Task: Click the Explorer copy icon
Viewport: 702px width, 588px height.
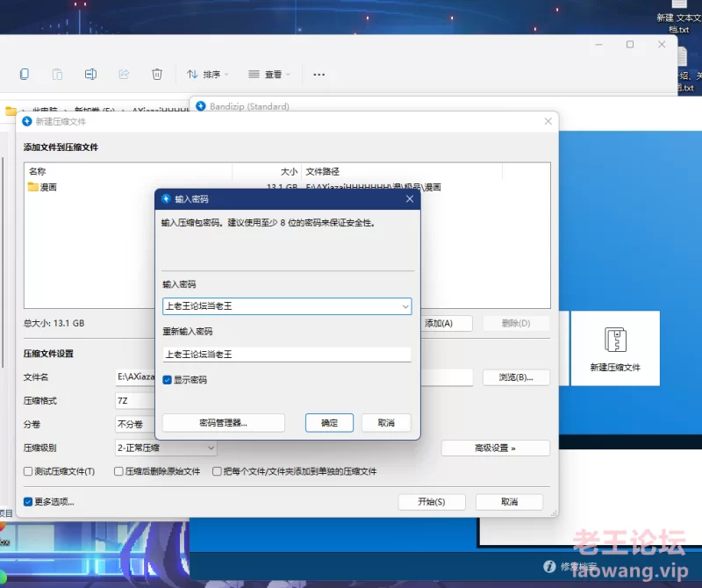Action: coord(25,75)
